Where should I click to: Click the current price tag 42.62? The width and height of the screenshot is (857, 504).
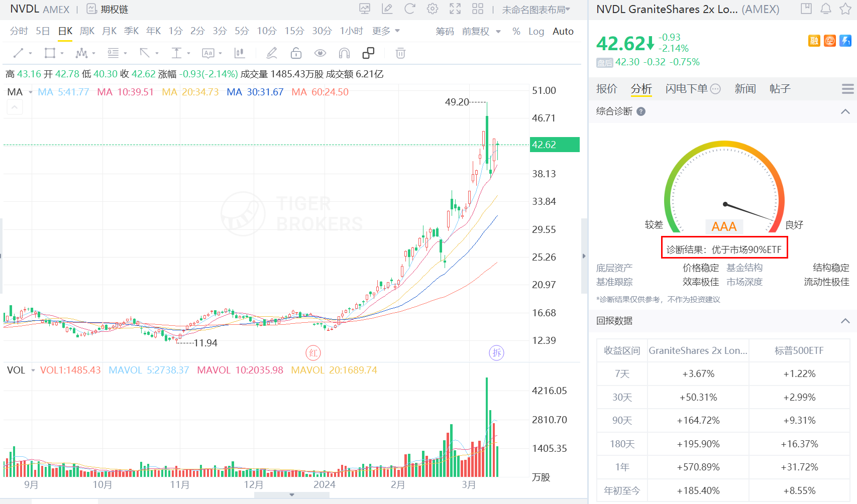click(x=555, y=145)
